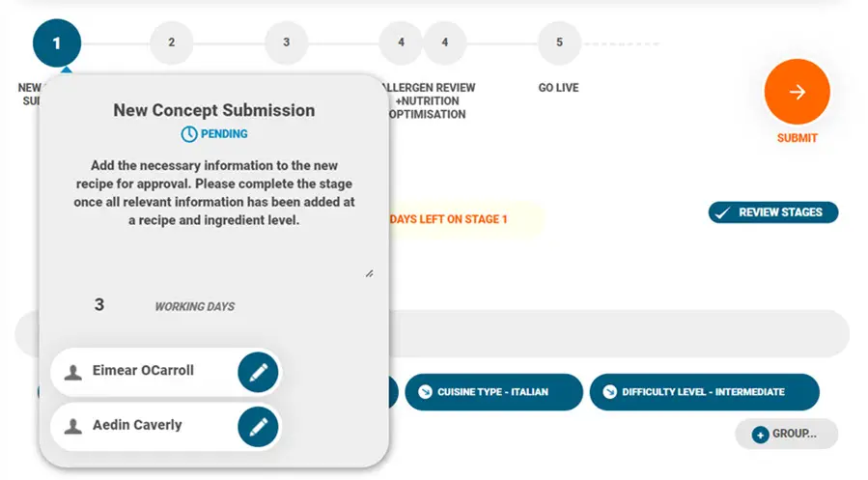Go to stage 3 step circle
Viewport: 868px width, 480px height.
(286, 43)
